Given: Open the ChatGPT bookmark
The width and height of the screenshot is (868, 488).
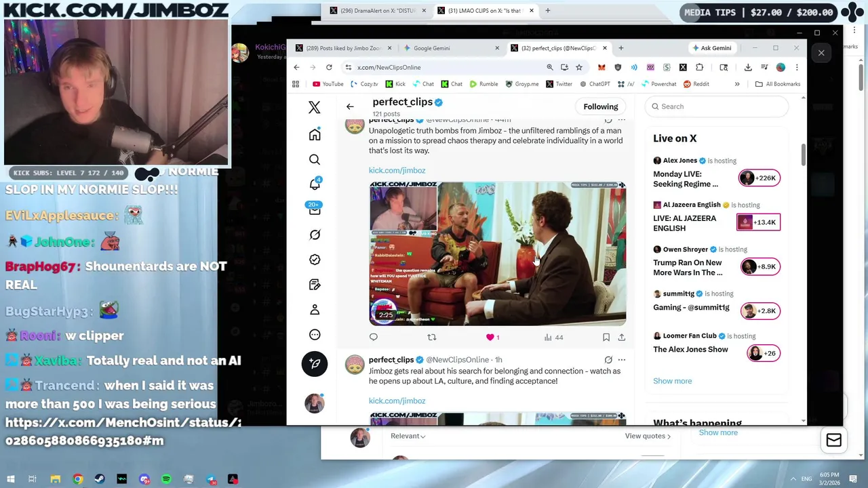Looking at the screenshot, I should [x=594, y=84].
